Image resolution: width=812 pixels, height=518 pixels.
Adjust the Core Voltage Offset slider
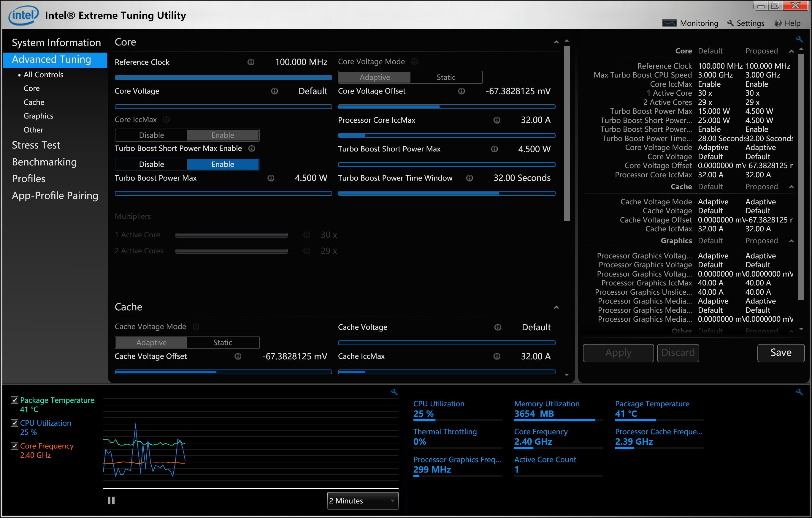(439, 107)
